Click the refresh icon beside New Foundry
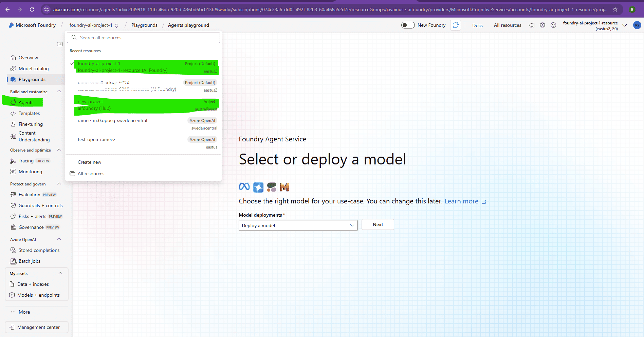 [x=456, y=25]
